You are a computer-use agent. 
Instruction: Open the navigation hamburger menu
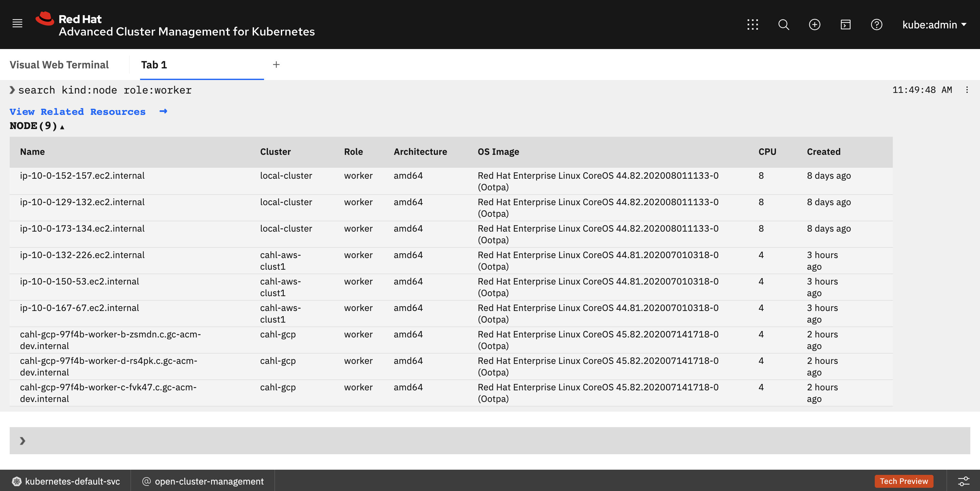tap(17, 23)
